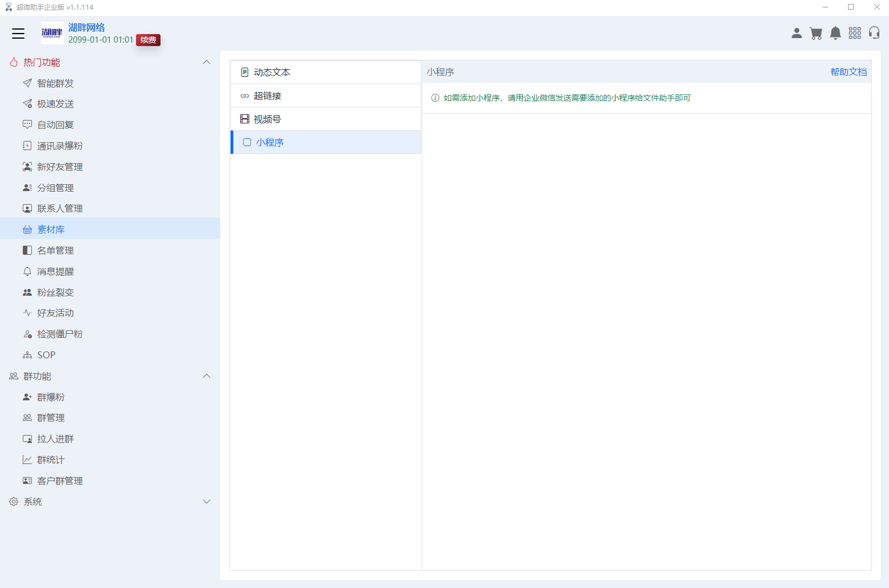Click the customer service headset icon

tap(874, 33)
